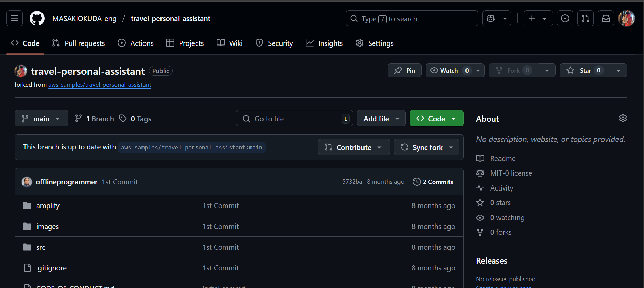Click the repository owner avatar beside title
This screenshot has height=288, width=644.
(x=21, y=71)
